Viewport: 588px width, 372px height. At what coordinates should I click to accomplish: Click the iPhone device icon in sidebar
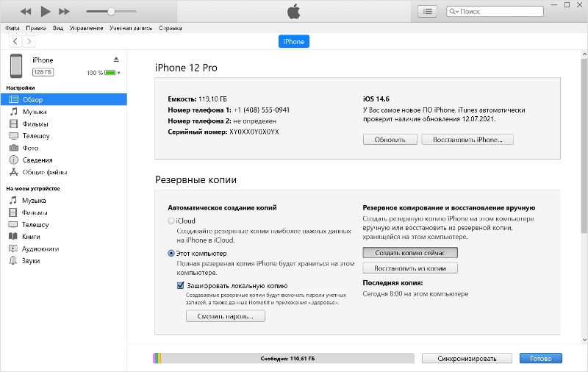(16, 66)
